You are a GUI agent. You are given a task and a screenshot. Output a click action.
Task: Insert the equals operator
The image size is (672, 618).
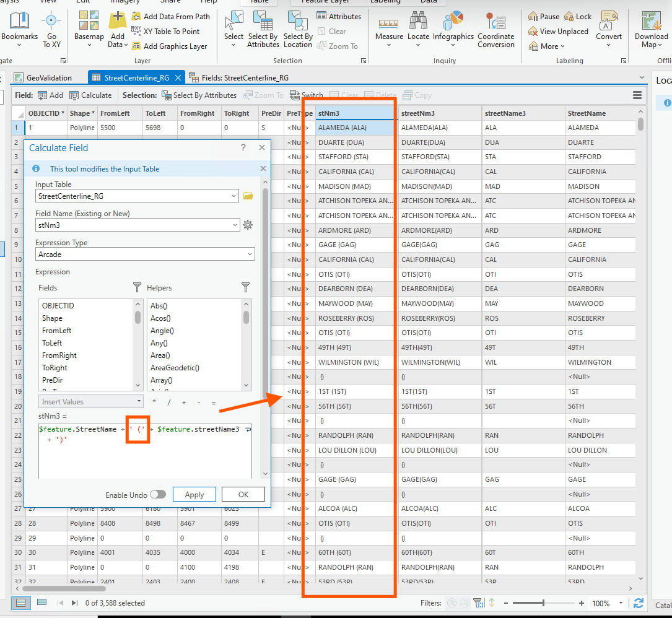(214, 403)
